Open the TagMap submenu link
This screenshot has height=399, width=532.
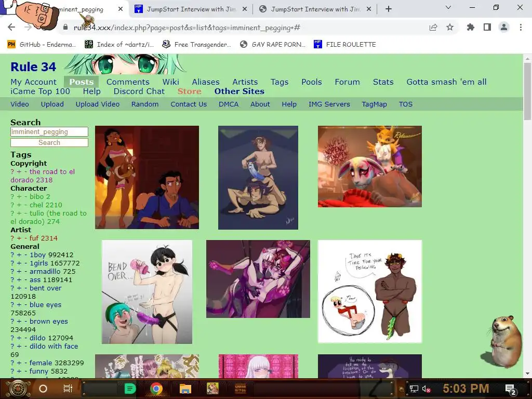point(374,104)
